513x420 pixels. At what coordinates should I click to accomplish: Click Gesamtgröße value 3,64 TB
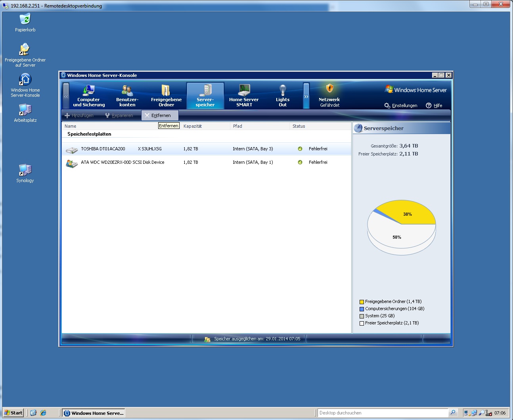pos(409,146)
